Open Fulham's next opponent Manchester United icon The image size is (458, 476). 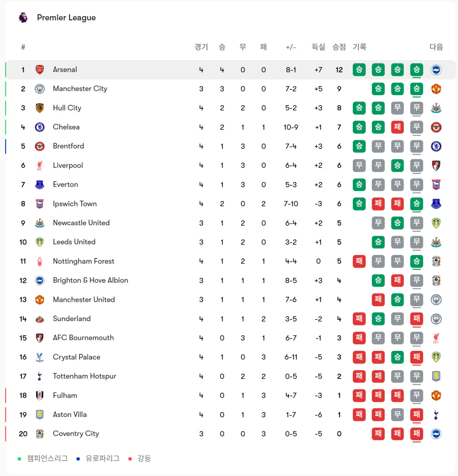click(436, 396)
